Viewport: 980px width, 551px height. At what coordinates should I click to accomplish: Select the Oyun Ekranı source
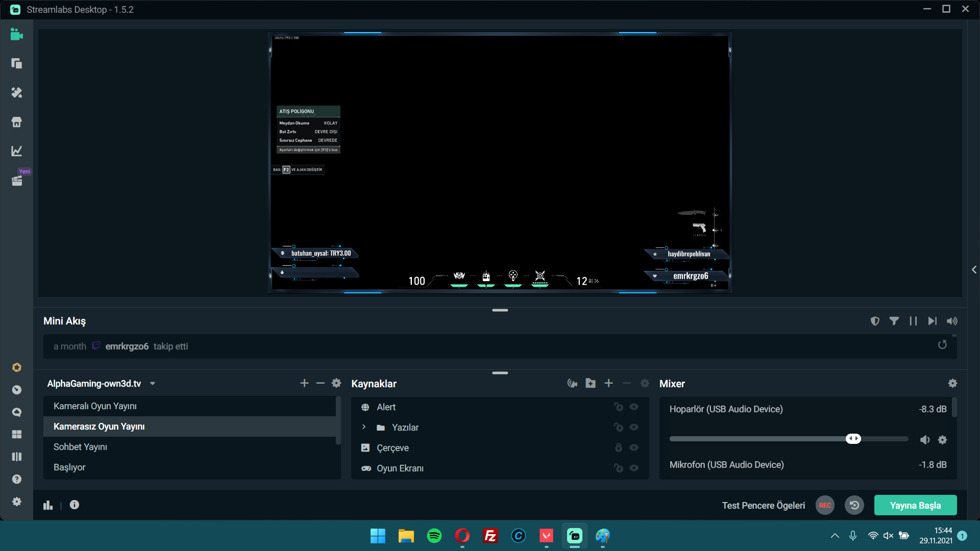point(500,468)
